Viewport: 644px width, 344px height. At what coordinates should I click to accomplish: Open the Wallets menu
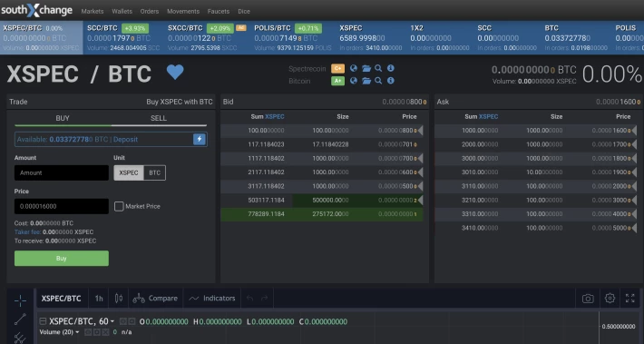(122, 12)
